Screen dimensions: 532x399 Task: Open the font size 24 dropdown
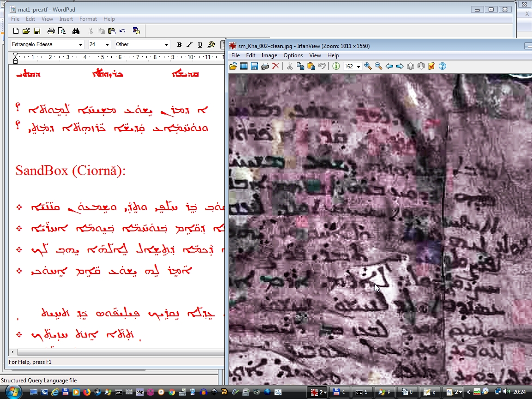[107, 45]
